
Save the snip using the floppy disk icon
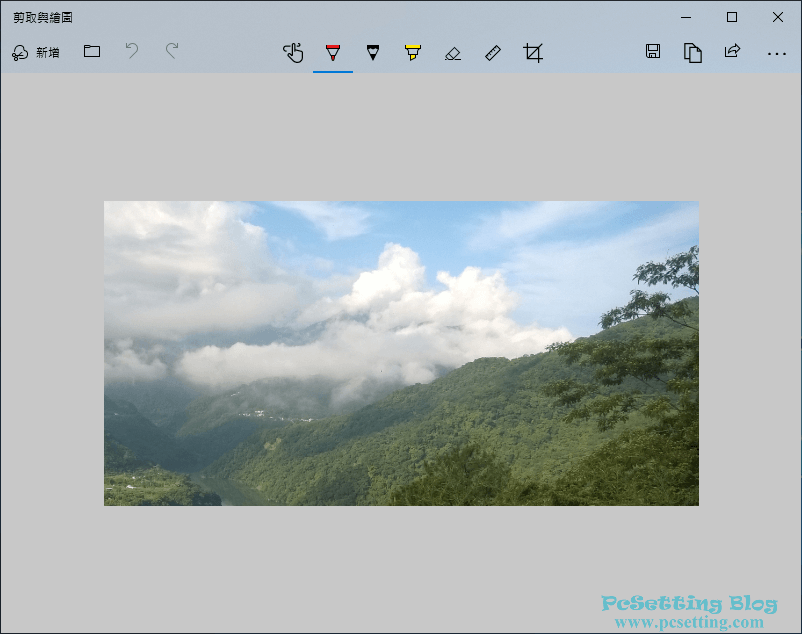(653, 52)
